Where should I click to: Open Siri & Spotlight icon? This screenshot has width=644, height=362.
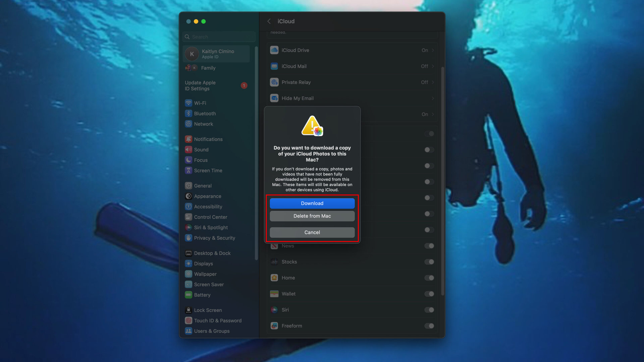point(189,227)
